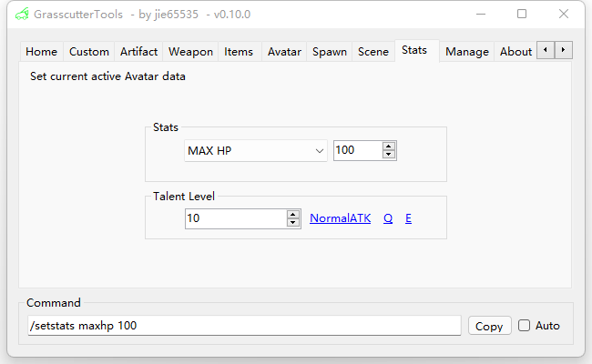The height and width of the screenshot is (364, 592).
Task: Click the GrasscutterTools app icon in title bar
Action: click(22, 14)
